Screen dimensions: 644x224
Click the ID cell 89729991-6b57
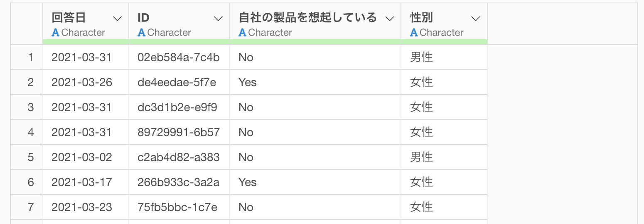point(179,132)
